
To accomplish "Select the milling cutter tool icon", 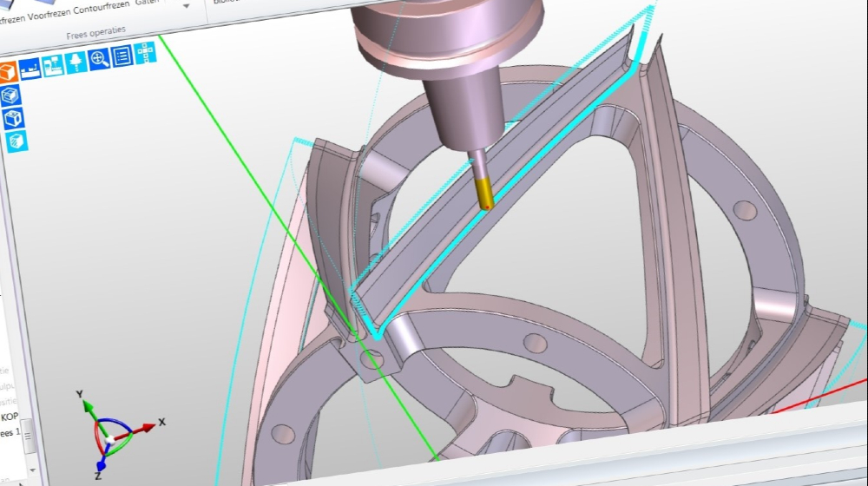I will click(76, 62).
